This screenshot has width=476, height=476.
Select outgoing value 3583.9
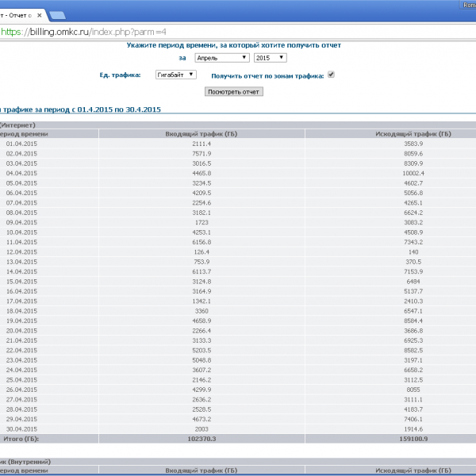(413, 144)
